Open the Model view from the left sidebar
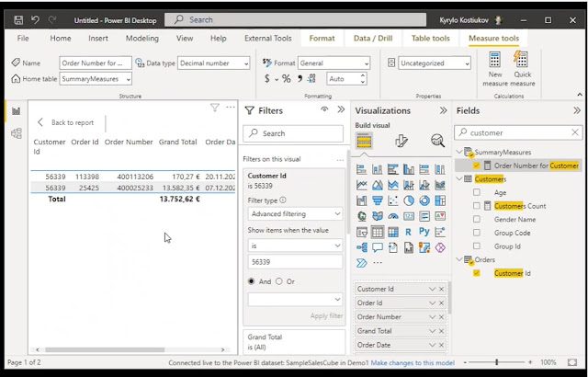This screenshot has width=588, height=377. [17, 133]
